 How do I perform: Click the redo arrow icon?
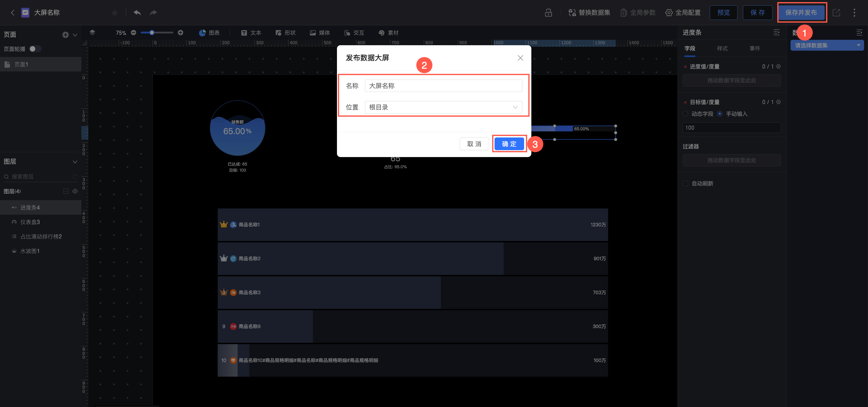point(153,13)
